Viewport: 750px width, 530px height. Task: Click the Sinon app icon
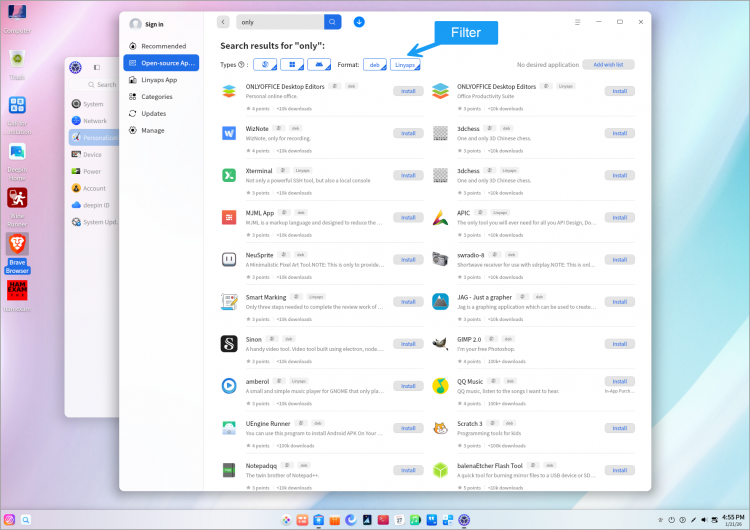point(229,343)
